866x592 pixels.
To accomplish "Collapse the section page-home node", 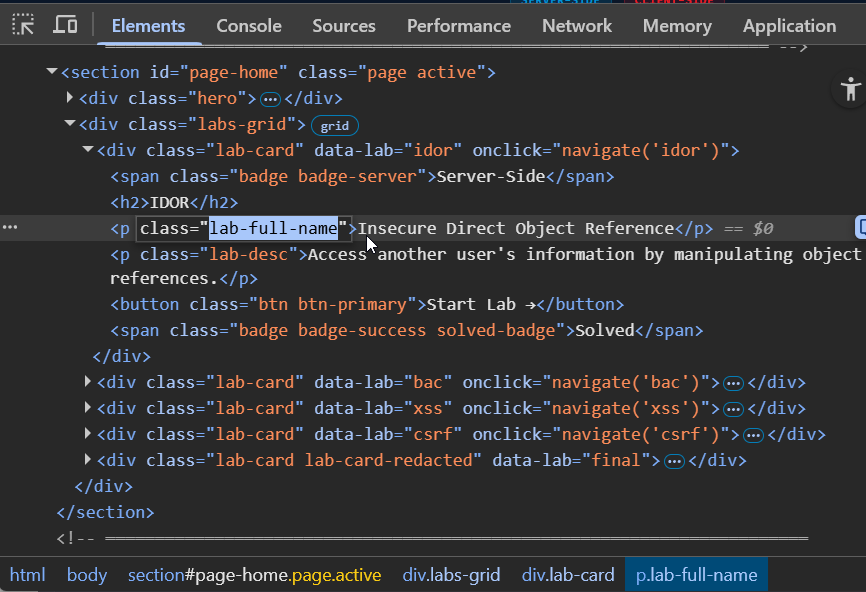I will 51,71.
